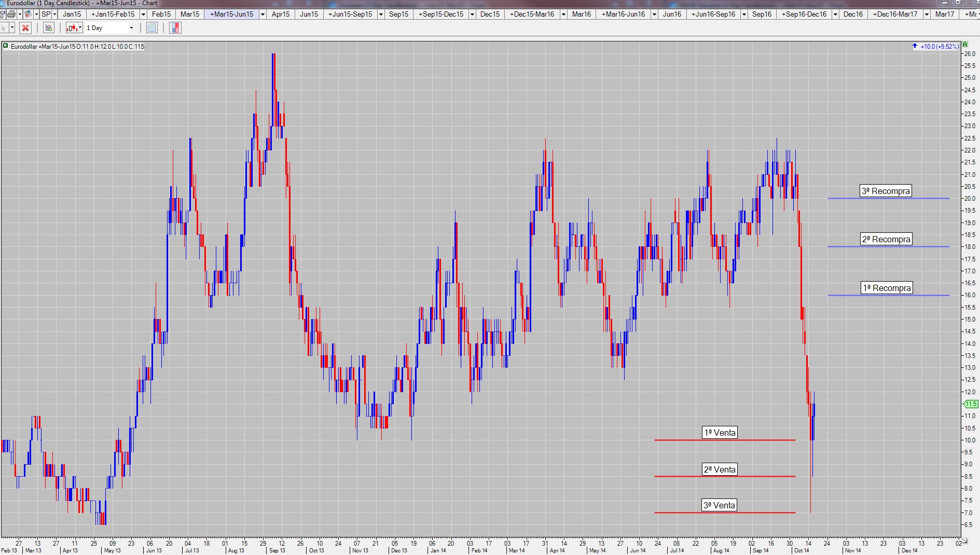This screenshot has width=980, height=555.
Task: Click the 11.5 current price marker
Action: point(971,404)
